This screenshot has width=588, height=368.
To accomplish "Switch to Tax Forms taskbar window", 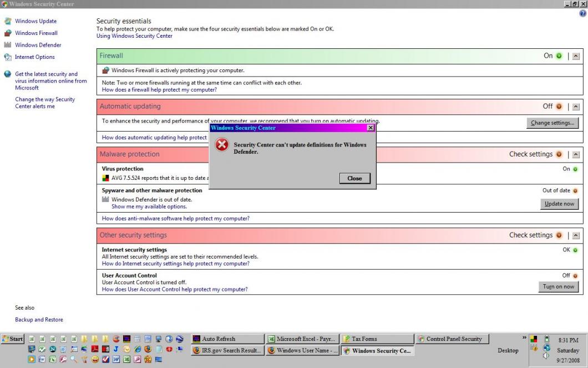I will tap(378, 339).
